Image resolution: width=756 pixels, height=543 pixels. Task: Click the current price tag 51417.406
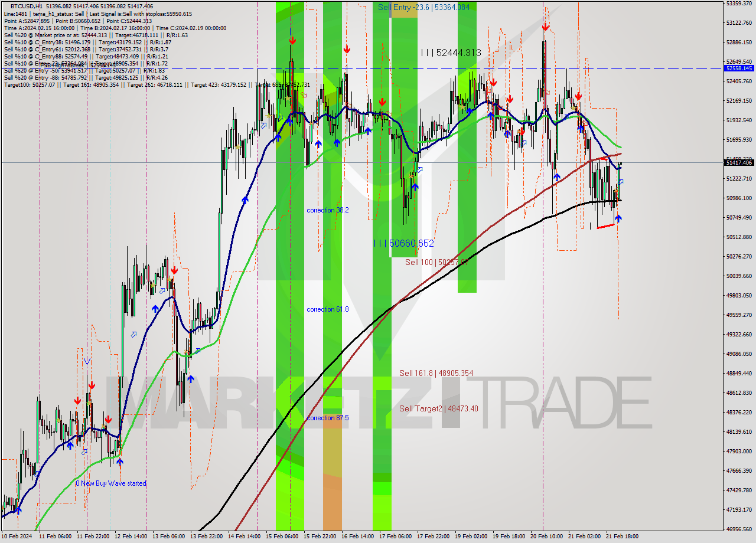(739, 162)
